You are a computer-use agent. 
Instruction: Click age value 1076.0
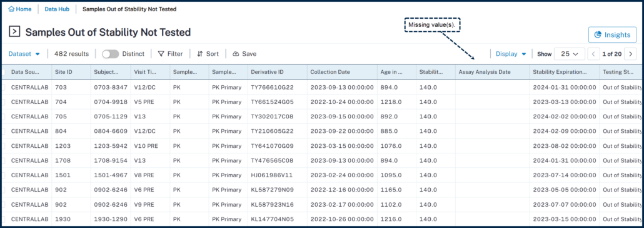pyautogui.click(x=391, y=146)
